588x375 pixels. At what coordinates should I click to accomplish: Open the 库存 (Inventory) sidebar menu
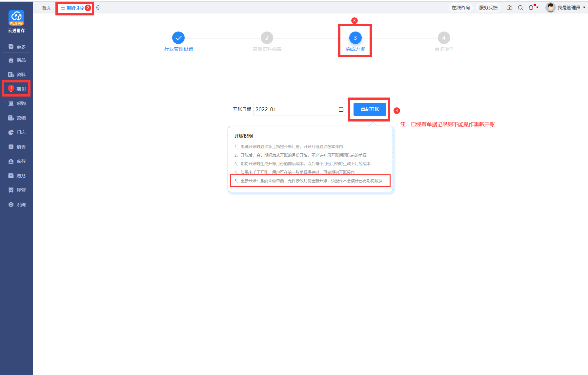click(17, 161)
